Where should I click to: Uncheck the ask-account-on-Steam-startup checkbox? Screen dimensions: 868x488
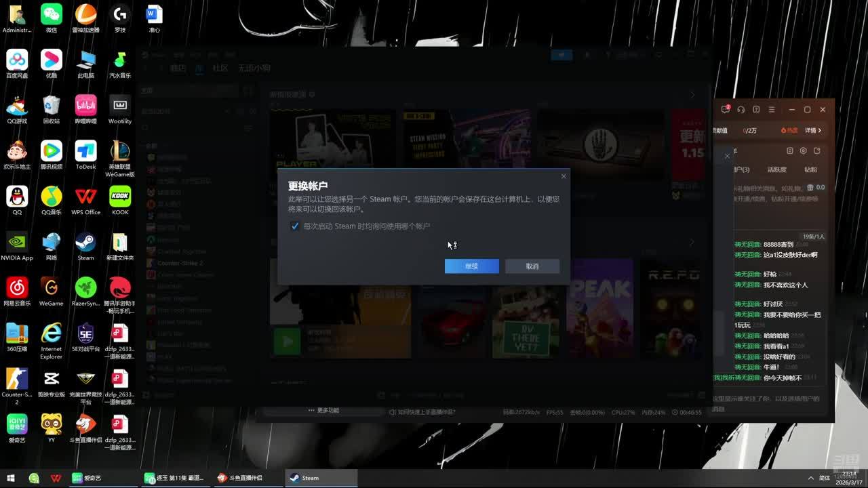[x=295, y=226]
